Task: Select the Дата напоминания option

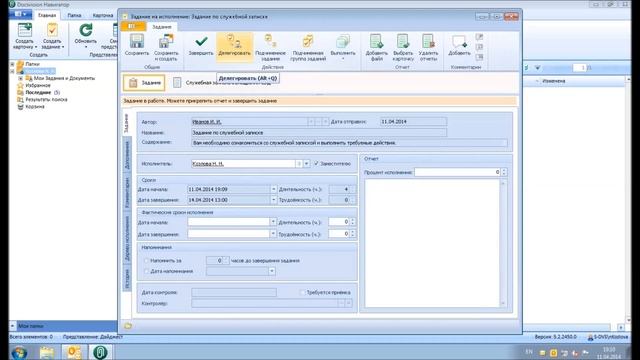Action: point(146,271)
